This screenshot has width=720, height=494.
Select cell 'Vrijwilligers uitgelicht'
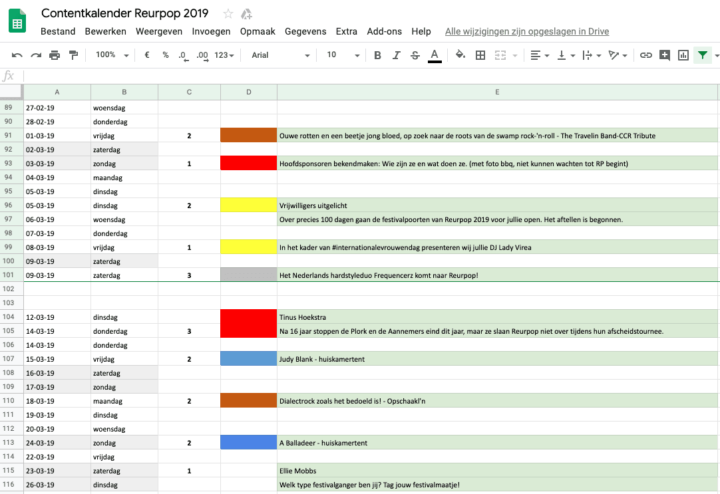coord(498,205)
